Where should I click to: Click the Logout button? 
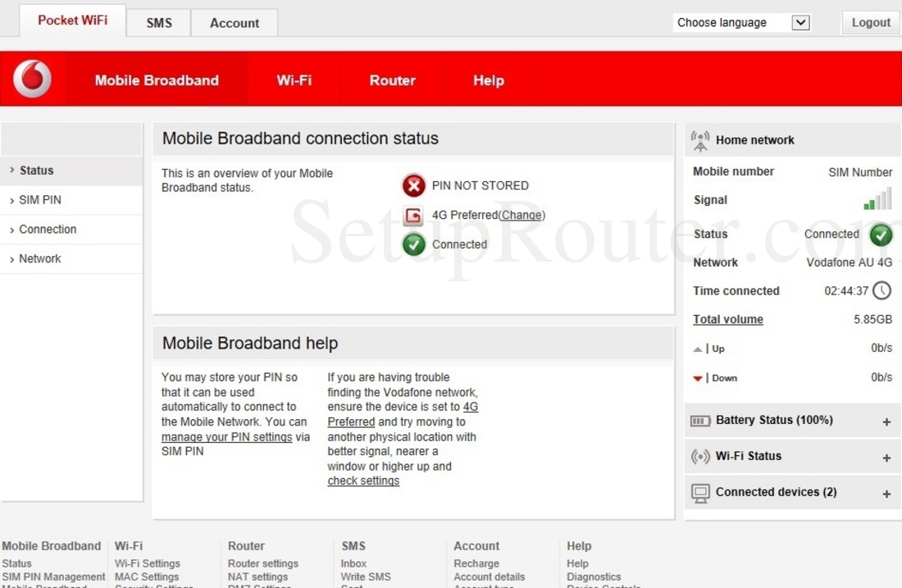pyautogui.click(x=869, y=22)
